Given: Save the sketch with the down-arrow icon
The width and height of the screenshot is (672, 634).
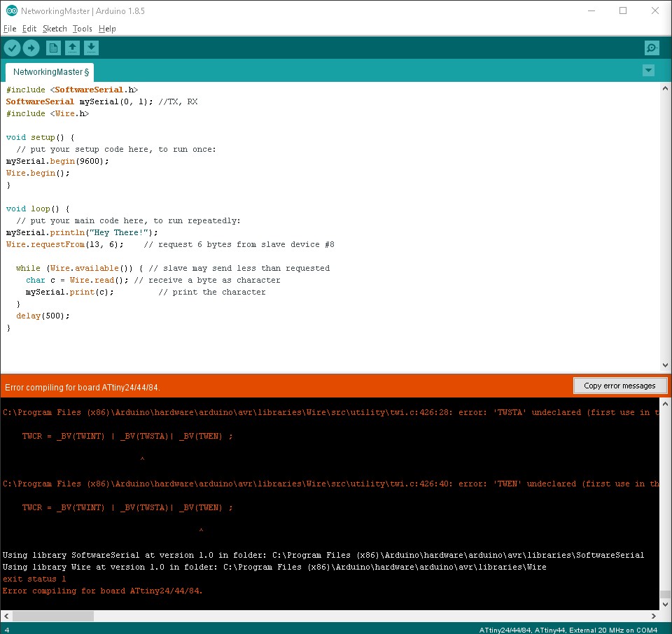Looking at the screenshot, I should tap(91, 48).
